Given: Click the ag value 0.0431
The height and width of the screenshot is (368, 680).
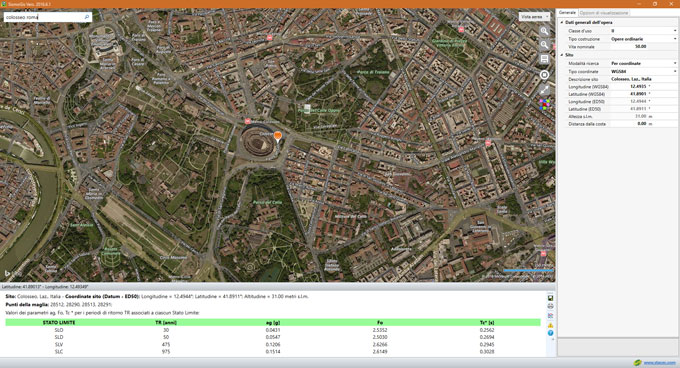Looking at the screenshot, I should pos(273,330).
